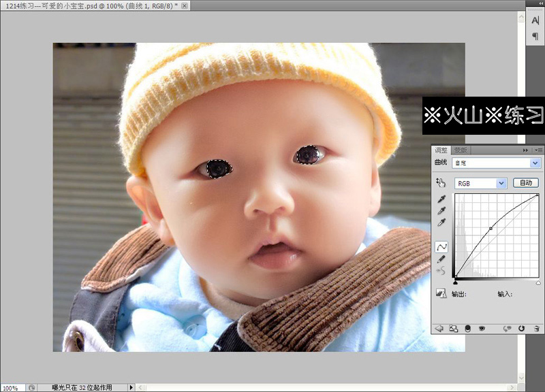Open the curves preset dropdown showing 自定
The height and width of the screenshot is (392, 545).
click(x=497, y=163)
